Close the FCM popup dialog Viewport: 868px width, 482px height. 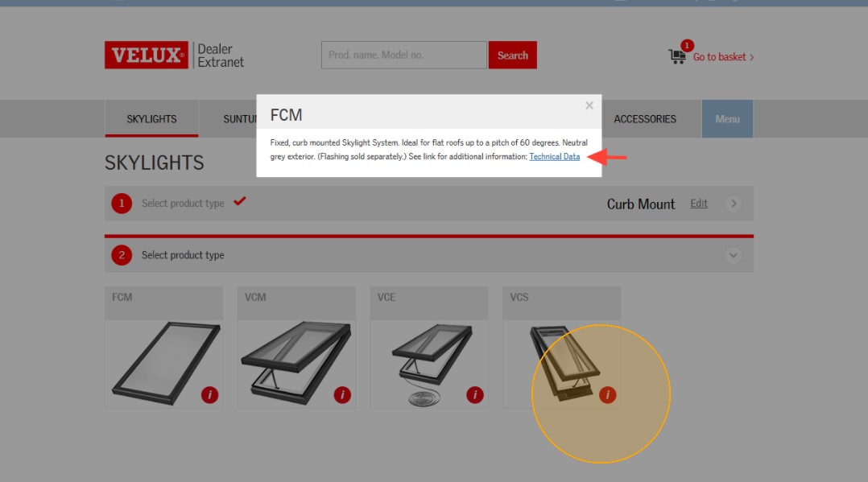point(589,105)
